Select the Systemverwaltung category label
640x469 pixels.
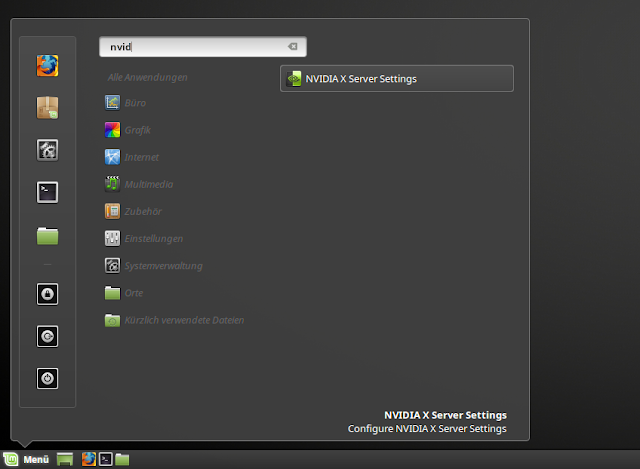coord(163,266)
